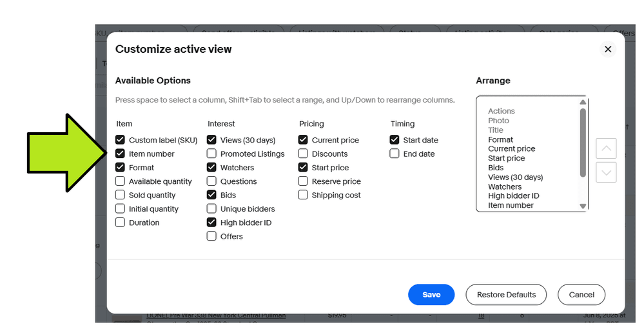This screenshot has height=329, width=644.
Task: Enable the Discounts column
Action: click(303, 154)
